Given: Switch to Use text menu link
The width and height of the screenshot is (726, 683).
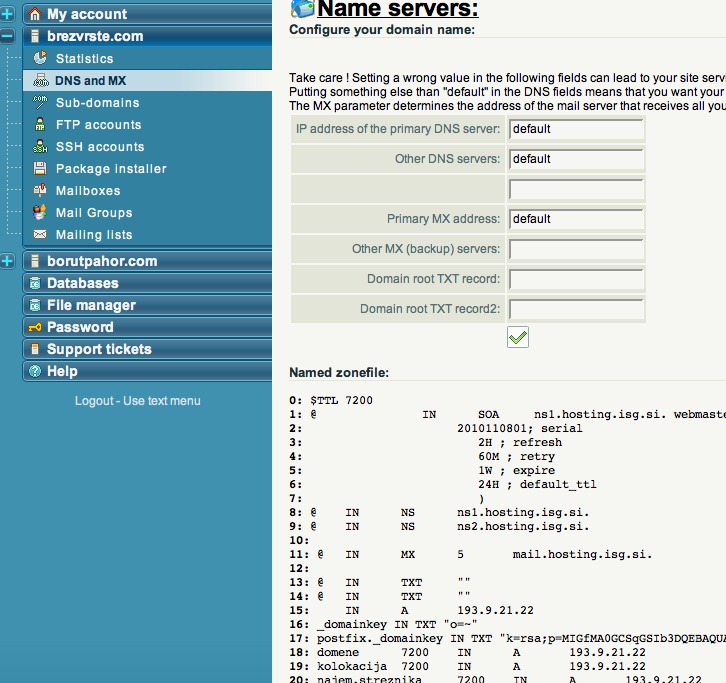Looking at the screenshot, I should click(162, 401).
